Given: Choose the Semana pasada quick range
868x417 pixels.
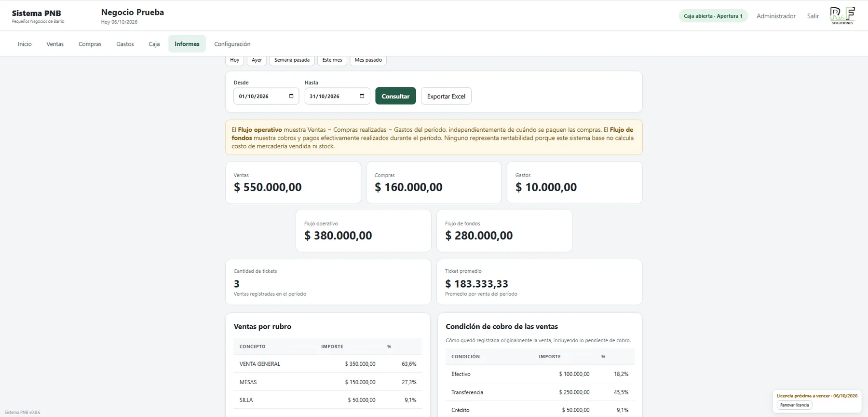Looking at the screenshot, I should (x=292, y=60).
